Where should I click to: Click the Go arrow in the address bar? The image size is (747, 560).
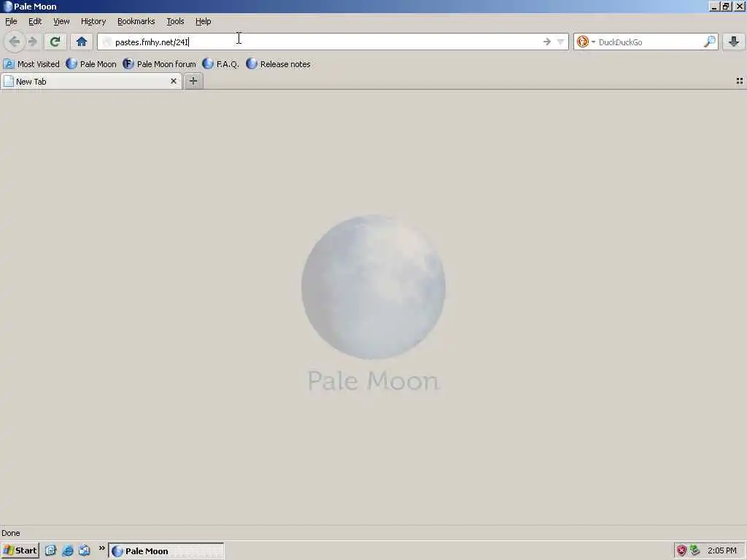tap(547, 42)
